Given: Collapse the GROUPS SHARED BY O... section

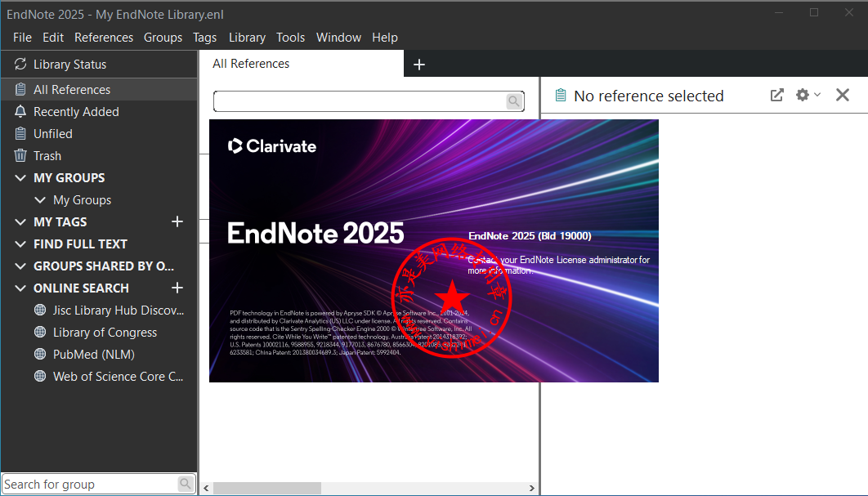Looking at the screenshot, I should 20,266.
